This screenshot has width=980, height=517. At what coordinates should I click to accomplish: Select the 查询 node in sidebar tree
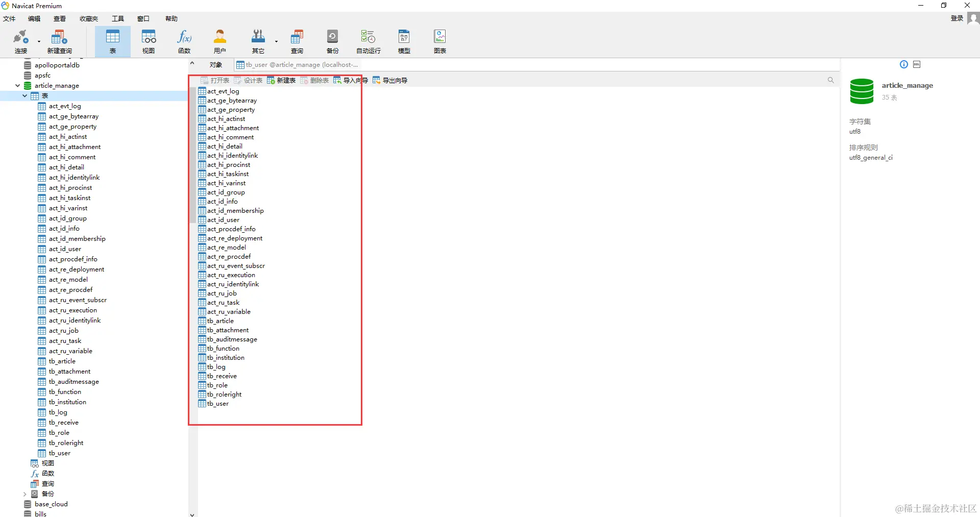pos(48,484)
